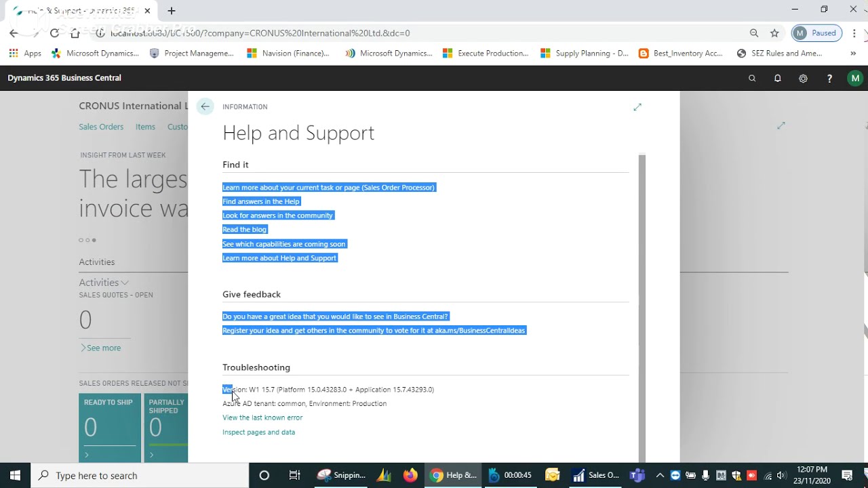The height and width of the screenshot is (488, 868).
Task: Click the expand arrows on role center page
Action: 781,125
